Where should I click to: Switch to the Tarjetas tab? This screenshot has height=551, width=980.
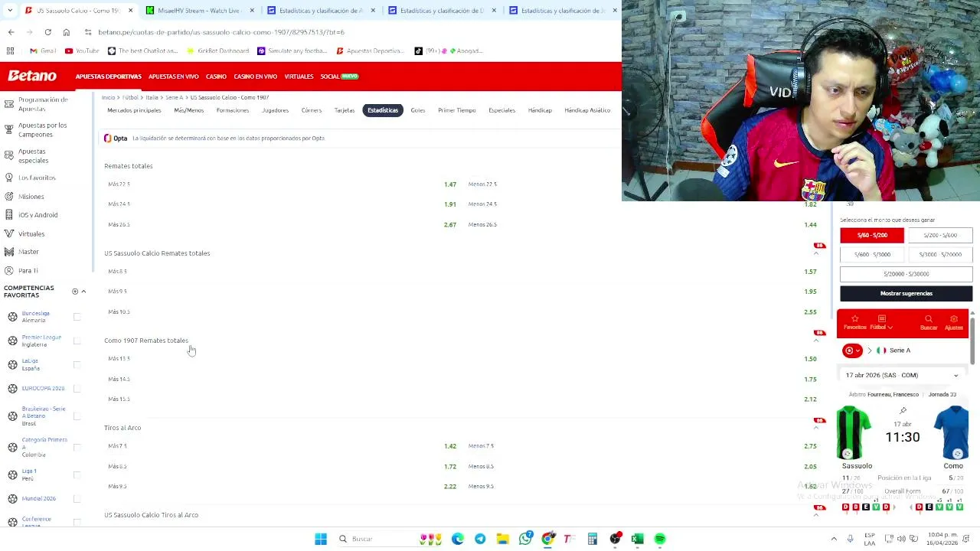pyautogui.click(x=345, y=110)
